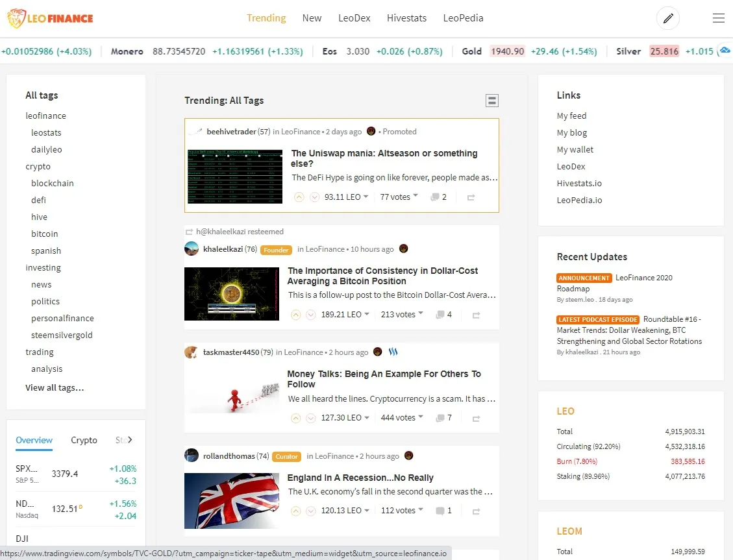This screenshot has width=733, height=560.
Task: Click View all tags link
Action: point(55,387)
